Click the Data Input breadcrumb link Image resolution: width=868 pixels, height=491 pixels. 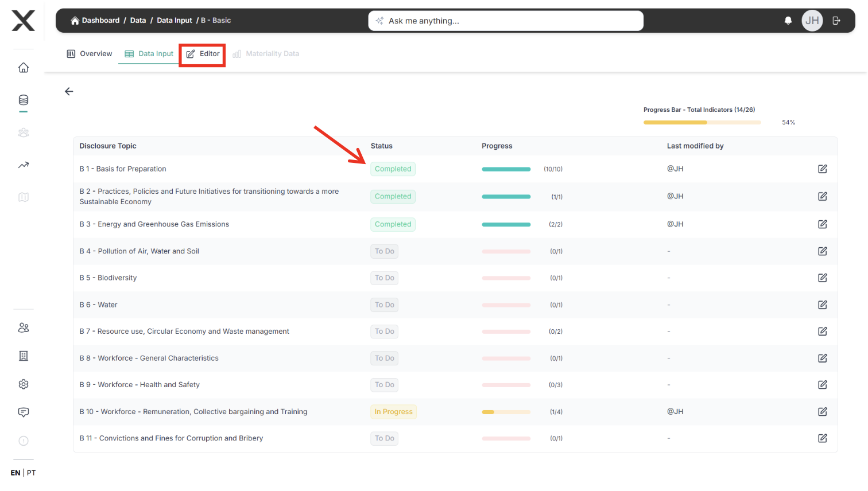coord(175,21)
